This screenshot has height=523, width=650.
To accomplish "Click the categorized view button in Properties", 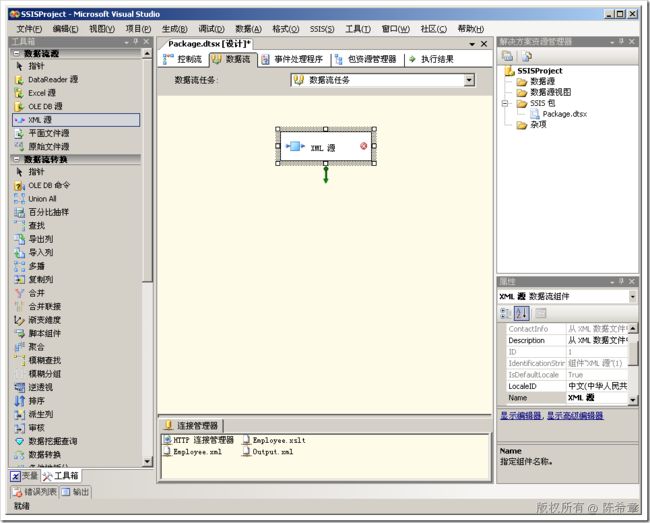I will 506,313.
